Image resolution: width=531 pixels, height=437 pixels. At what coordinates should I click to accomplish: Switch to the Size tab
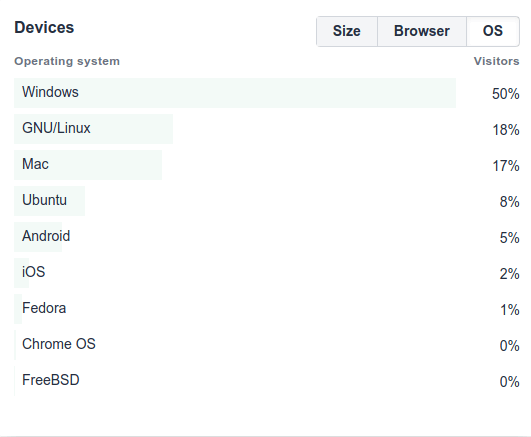tap(347, 31)
